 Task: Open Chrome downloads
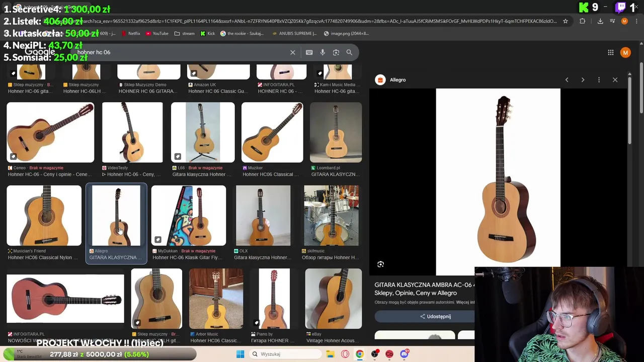click(x=600, y=21)
